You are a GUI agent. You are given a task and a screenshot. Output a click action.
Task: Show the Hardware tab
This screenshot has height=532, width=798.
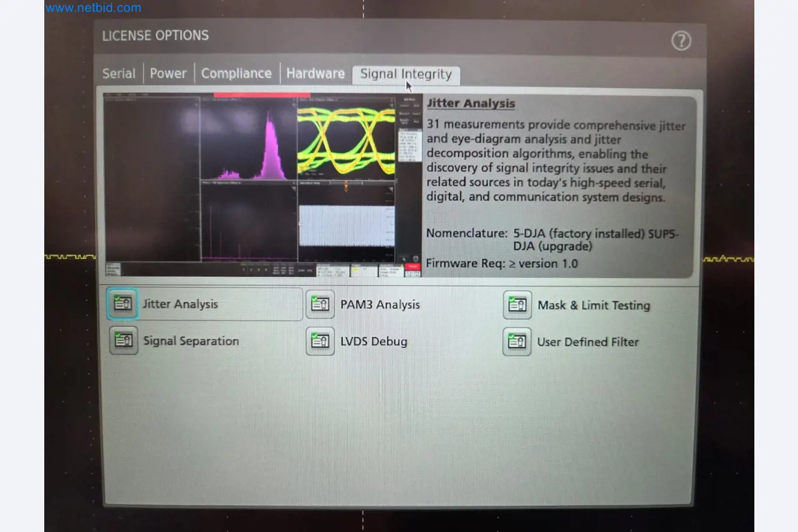pos(315,74)
